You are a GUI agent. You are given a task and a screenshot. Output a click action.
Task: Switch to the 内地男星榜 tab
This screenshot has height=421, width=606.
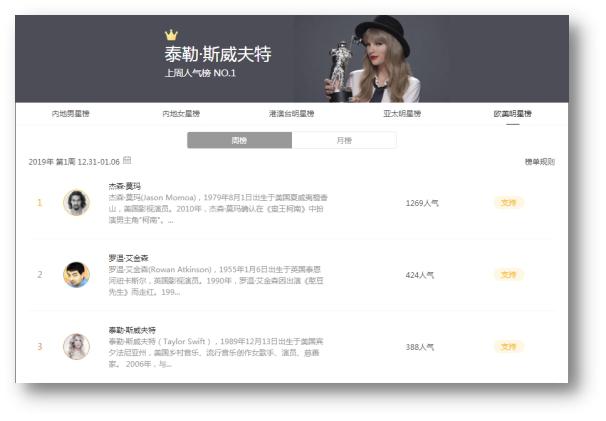[70, 114]
